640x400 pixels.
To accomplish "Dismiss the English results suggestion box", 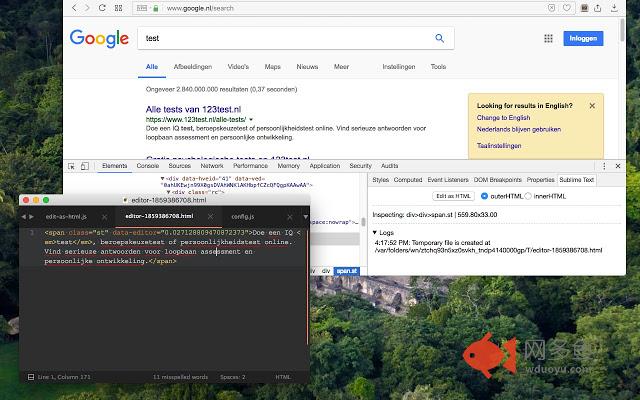I will pyautogui.click(x=592, y=106).
